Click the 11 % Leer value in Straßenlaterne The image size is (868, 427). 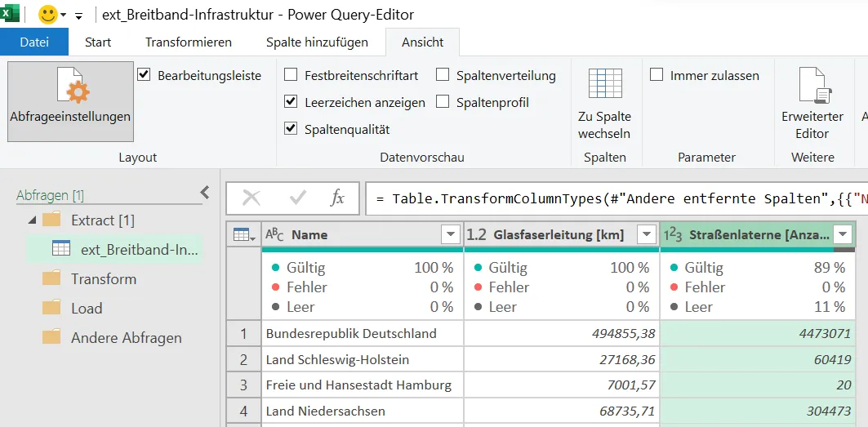pos(829,306)
